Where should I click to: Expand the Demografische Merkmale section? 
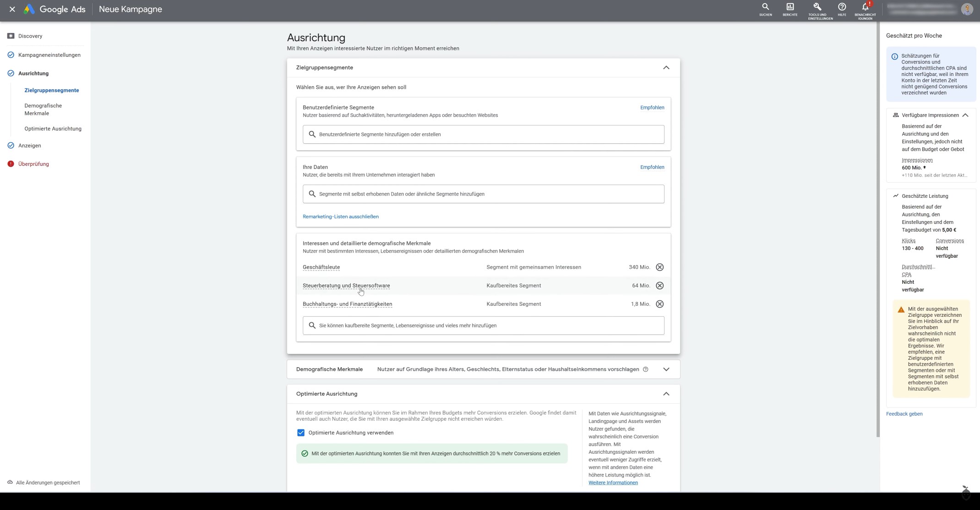point(666,369)
